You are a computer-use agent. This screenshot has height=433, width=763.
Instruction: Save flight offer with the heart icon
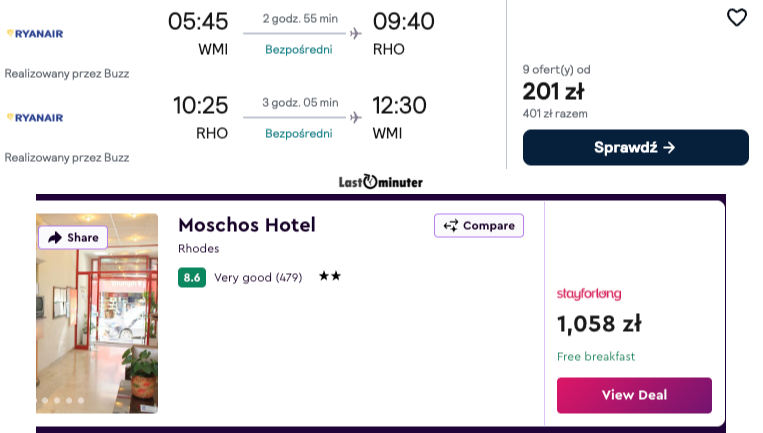tap(736, 17)
